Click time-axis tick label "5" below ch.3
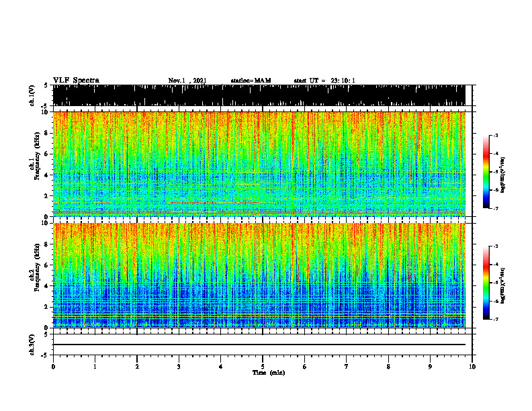This screenshot has width=532, height=411. click(263, 367)
